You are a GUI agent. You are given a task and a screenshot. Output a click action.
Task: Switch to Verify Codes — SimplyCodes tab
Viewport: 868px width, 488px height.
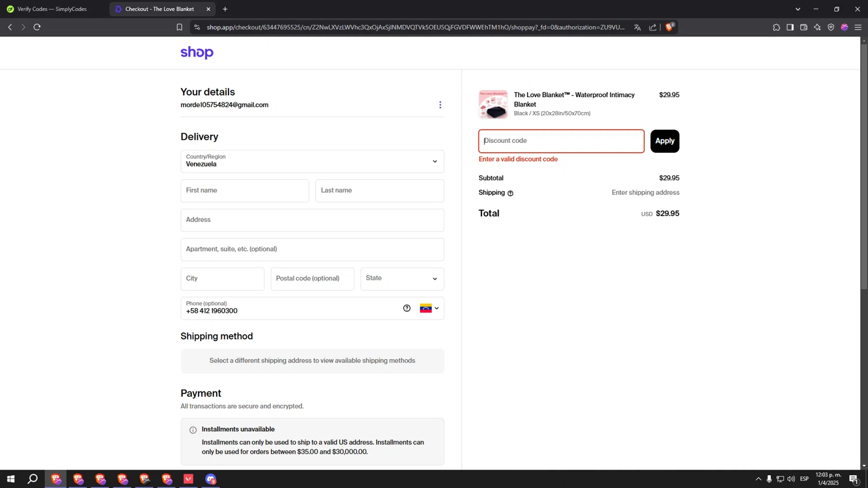point(53,9)
